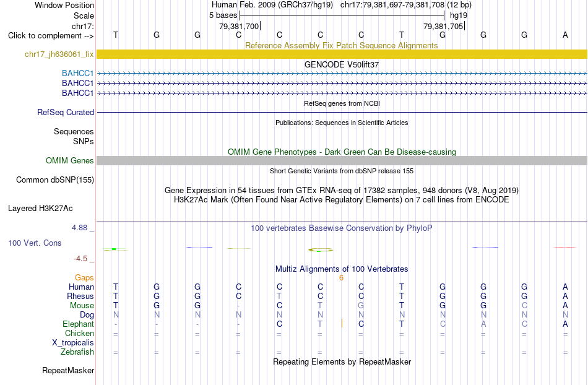Click the orange gap count '6' in Gaps row
The width and height of the screenshot is (588, 385).
click(x=341, y=278)
